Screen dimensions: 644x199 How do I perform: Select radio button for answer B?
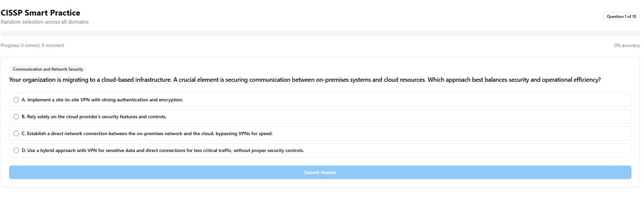click(x=16, y=117)
